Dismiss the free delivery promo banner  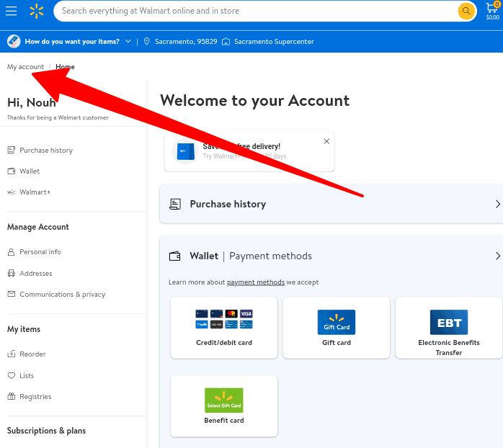[326, 141]
